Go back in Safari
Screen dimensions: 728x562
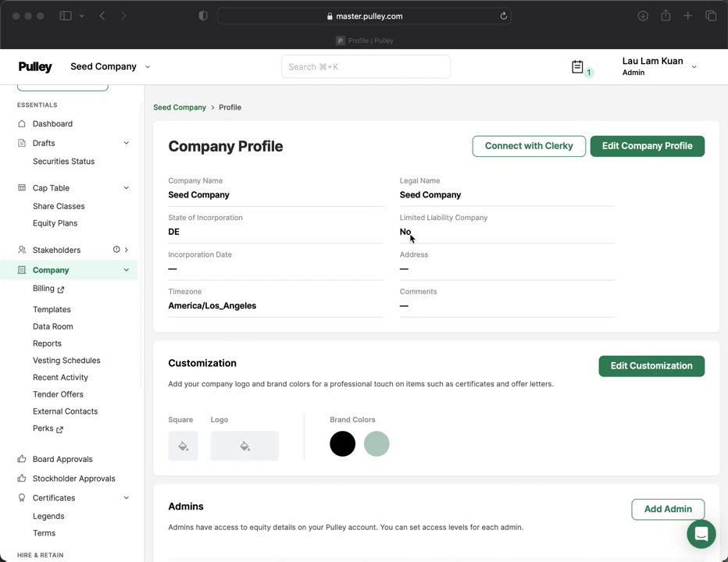(102, 16)
